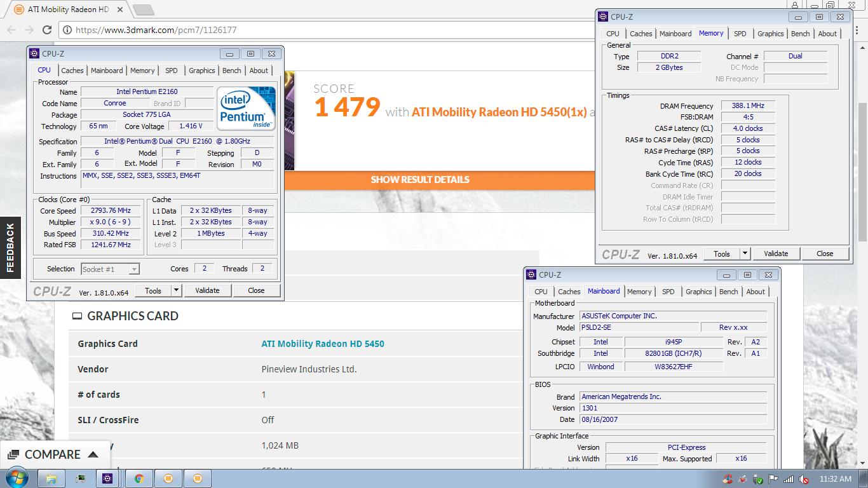Open the Chrome taskbar icon
This screenshot has height=488, width=868.
coord(139,478)
